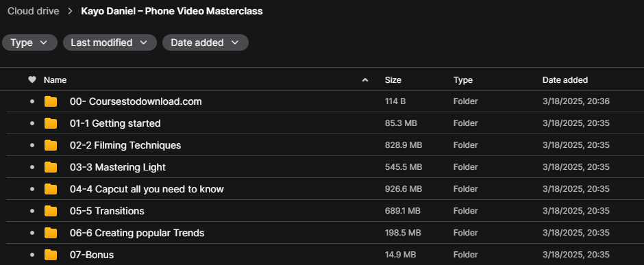
Task: Sort list by Type column header
Action: click(463, 80)
